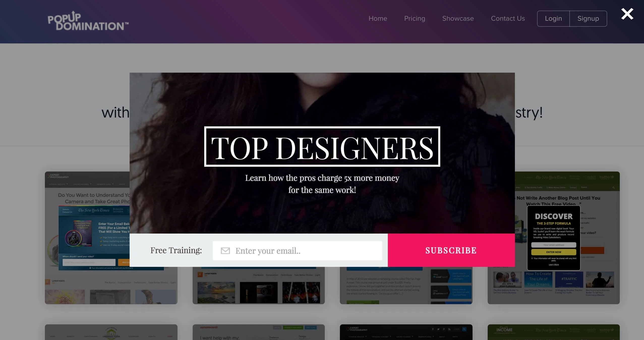Go to the Pricing page
This screenshot has height=340, width=644.
(415, 18)
